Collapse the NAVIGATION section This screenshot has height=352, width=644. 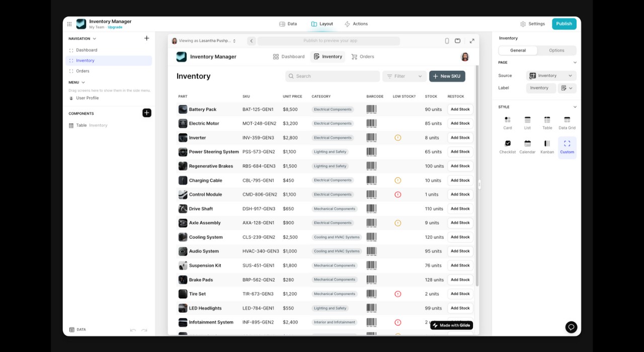[x=94, y=39]
